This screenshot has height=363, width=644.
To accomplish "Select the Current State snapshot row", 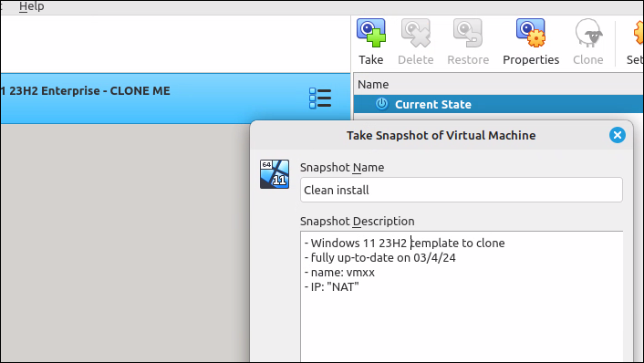I will point(498,104).
